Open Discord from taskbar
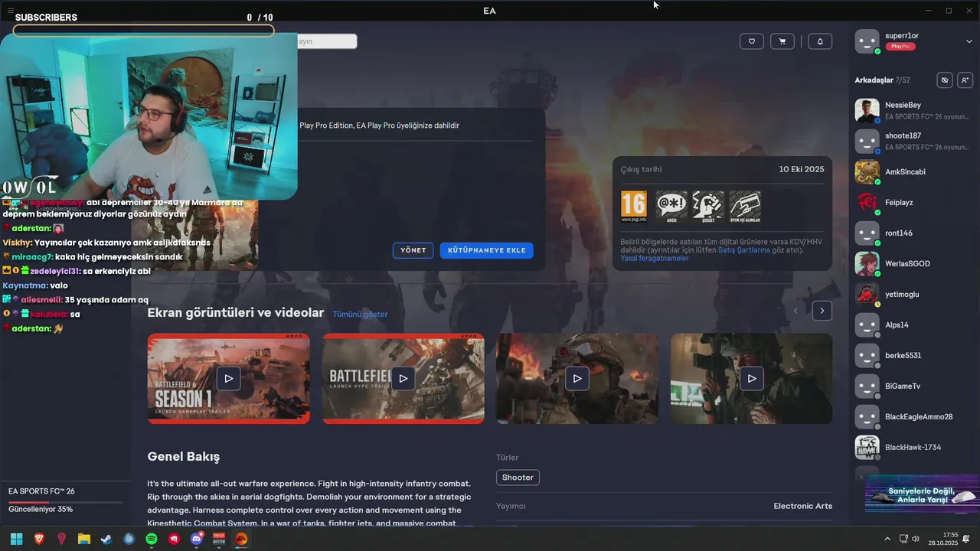Screen dimensions: 980x551 197,539
